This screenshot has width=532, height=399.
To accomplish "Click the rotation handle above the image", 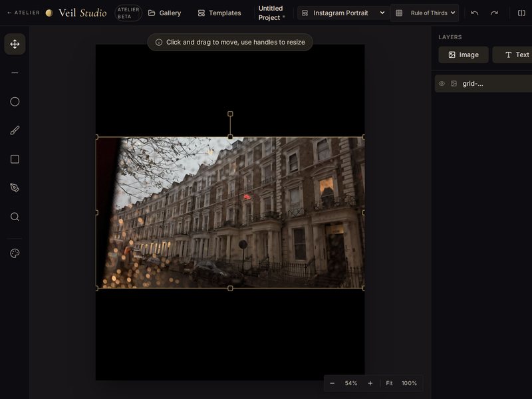I will tap(230, 114).
